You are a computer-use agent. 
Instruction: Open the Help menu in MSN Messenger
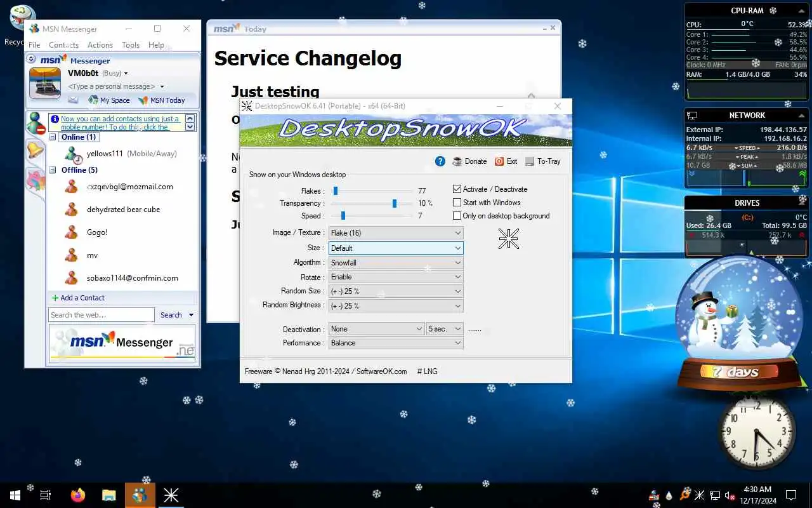coord(156,45)
